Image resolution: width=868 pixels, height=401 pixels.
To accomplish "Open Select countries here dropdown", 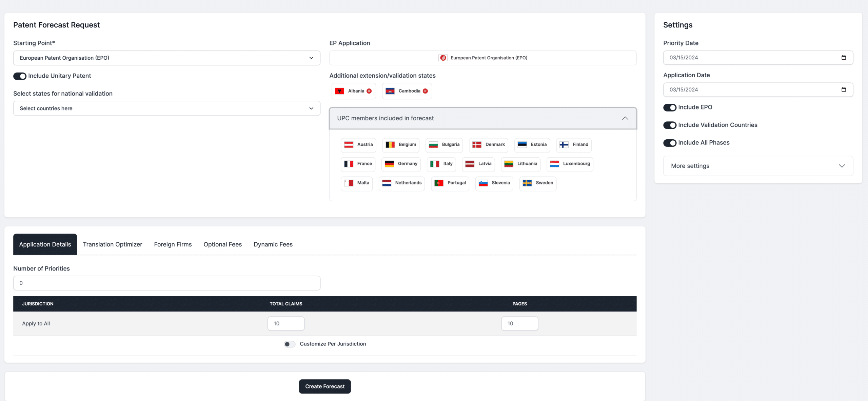I will pos(167,108).
